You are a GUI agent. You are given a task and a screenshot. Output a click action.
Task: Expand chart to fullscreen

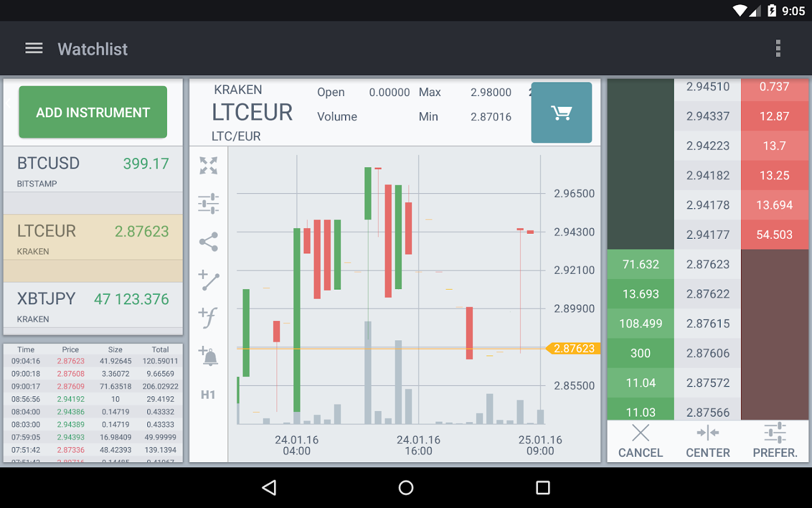[x=209, y=165]
